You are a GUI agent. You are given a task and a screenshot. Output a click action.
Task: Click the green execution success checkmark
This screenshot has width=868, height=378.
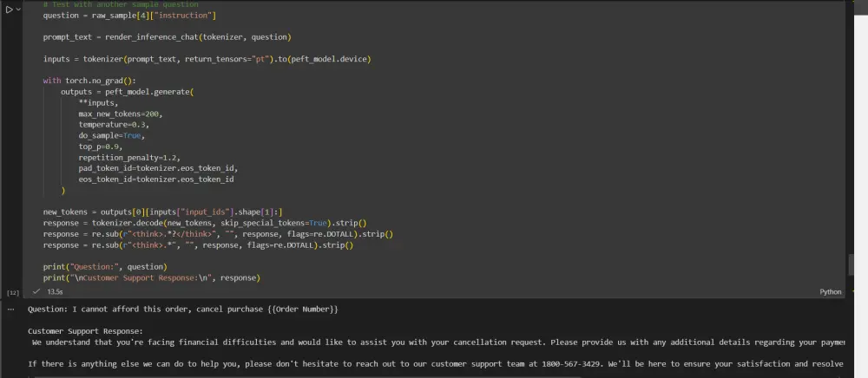pyautogui.click(x=36, y=292)
